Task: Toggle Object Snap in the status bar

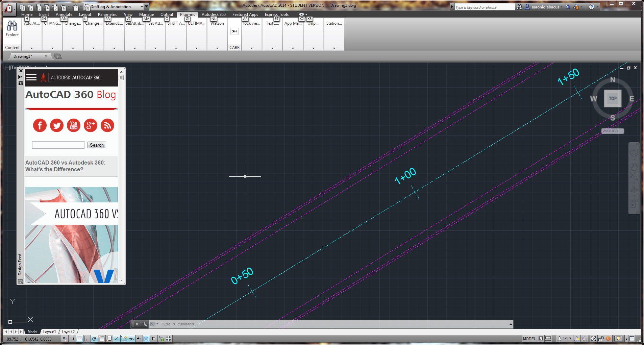Action: coord(102,339)
